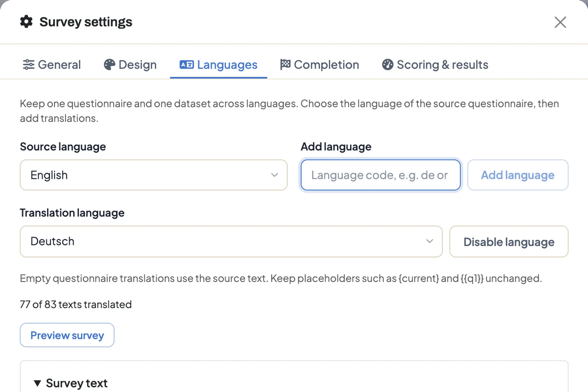Screen dimensions: 588x392
Task: Click the 'Survey settings' title text
Action: coord(86,22)
